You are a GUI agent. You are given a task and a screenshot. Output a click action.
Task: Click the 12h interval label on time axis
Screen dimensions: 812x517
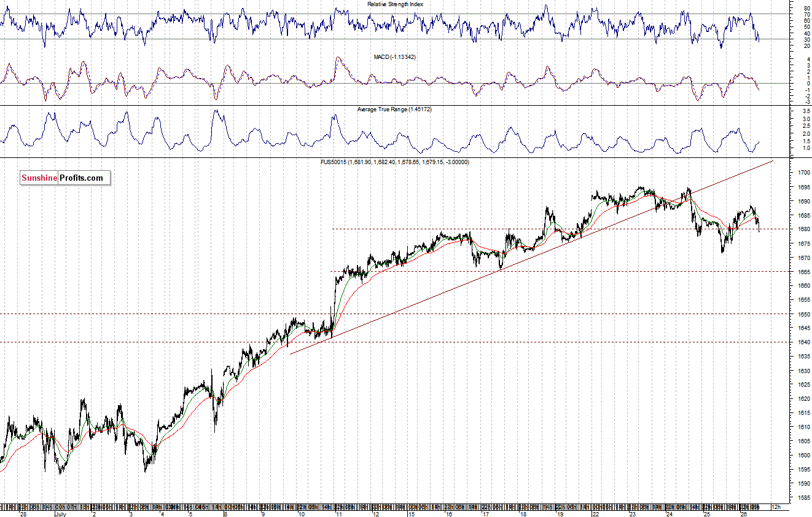pos(775,507)
